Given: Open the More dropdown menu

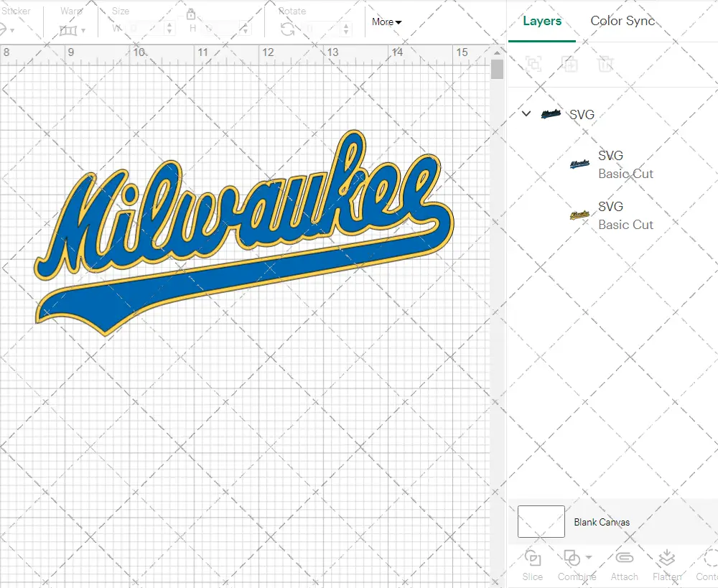Looking at the screenshot, I should point(386,22).
